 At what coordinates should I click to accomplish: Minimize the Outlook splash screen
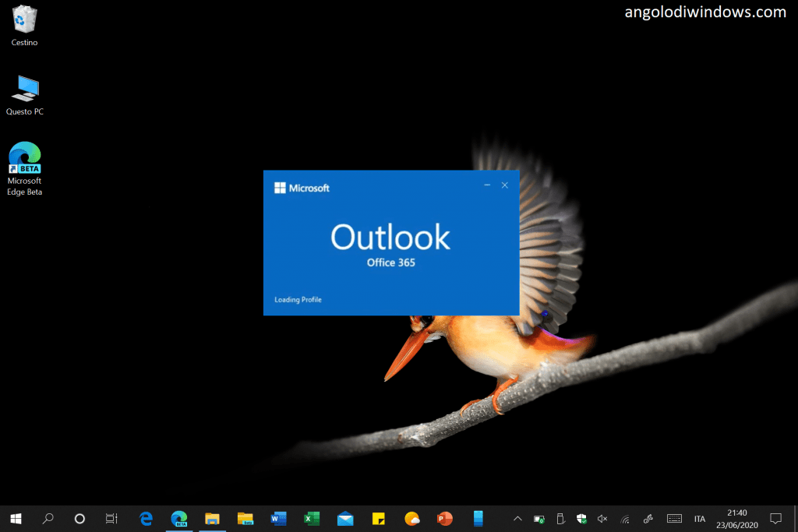tap(487, 185)
